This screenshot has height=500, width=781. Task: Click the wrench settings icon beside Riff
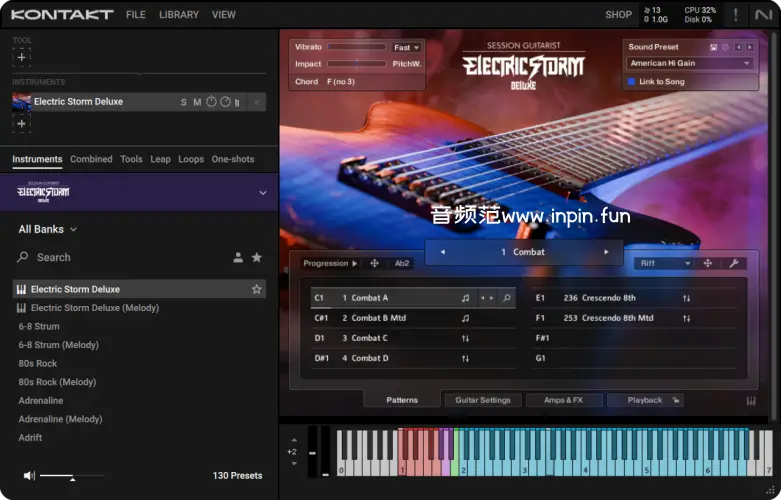pos(733,263)
